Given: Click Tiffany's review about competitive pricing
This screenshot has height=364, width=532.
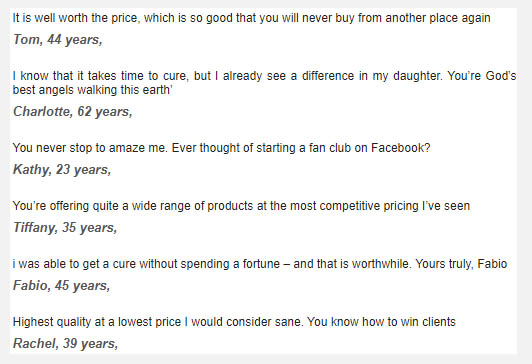Looking at the screenshot, I should [x=241, y=206].
